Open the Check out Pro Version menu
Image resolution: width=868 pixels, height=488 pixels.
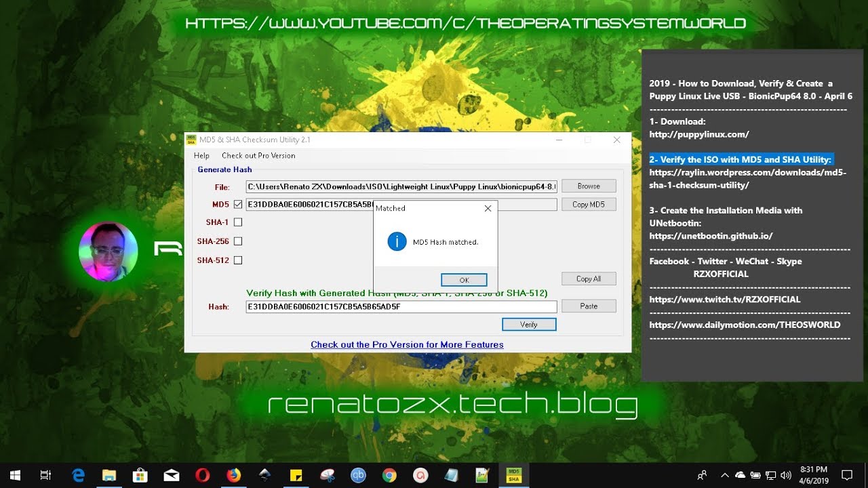[258, 155]
